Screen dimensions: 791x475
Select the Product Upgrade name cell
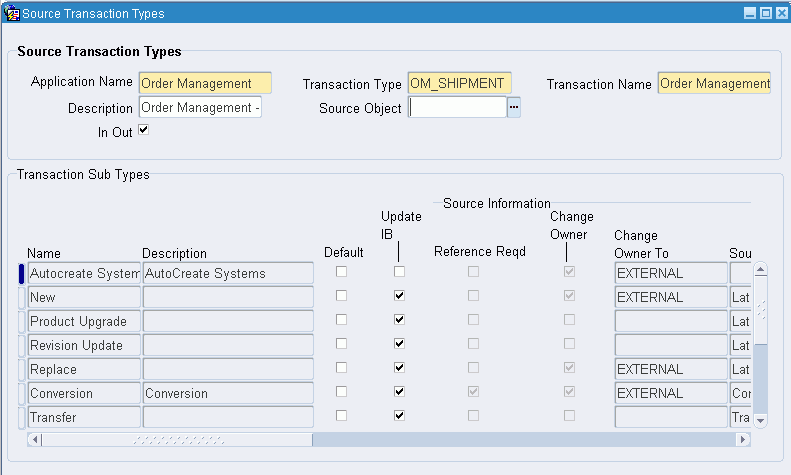[x=84, y=321]
